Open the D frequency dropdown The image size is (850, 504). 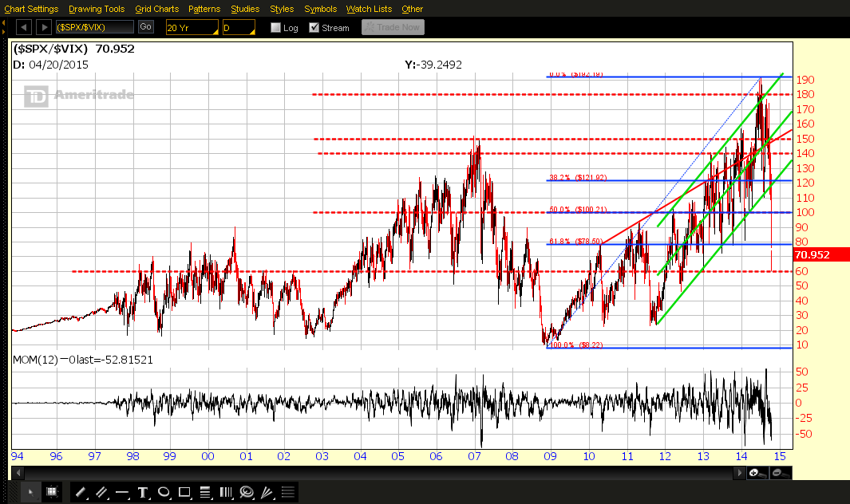click(x=239, y=27)
